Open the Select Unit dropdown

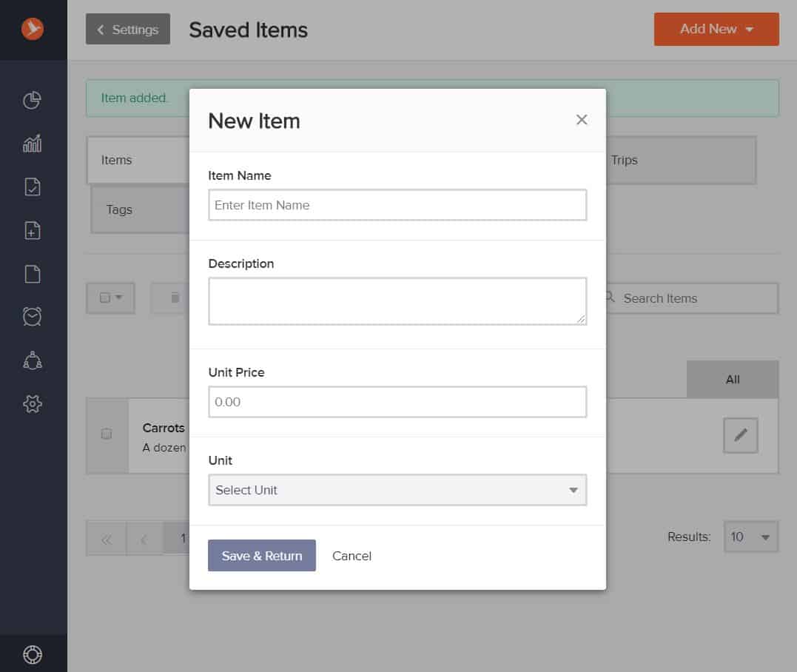click(x=397, y=490)
